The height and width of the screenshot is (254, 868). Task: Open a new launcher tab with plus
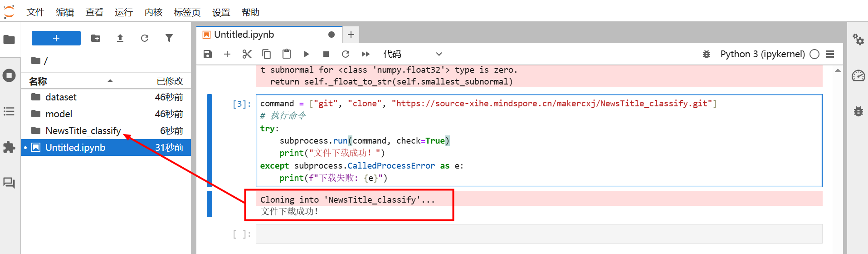click(351, 35)
